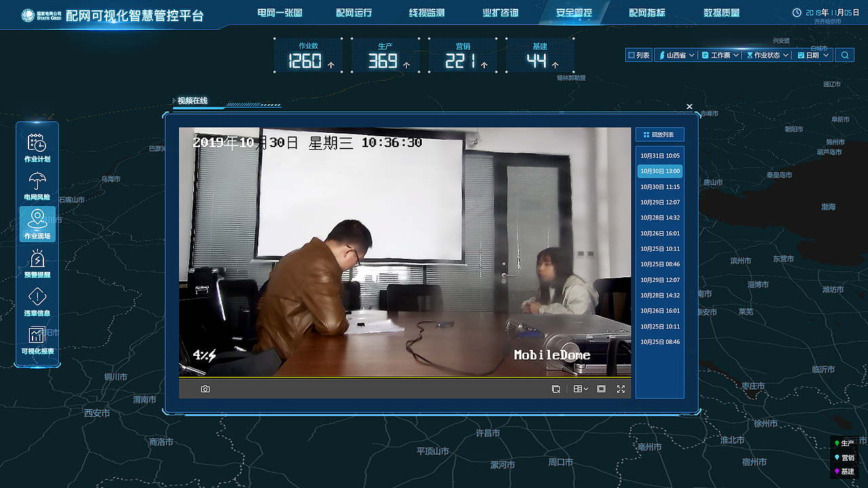
Task: Click the 徐州市 map label
Action: (766, 424)
